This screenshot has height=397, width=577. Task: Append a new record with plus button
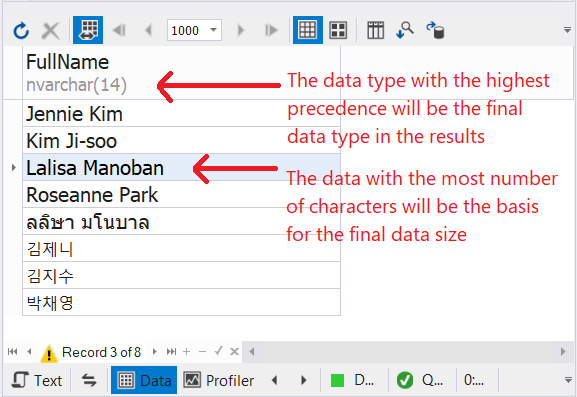[x=187, y=351]
